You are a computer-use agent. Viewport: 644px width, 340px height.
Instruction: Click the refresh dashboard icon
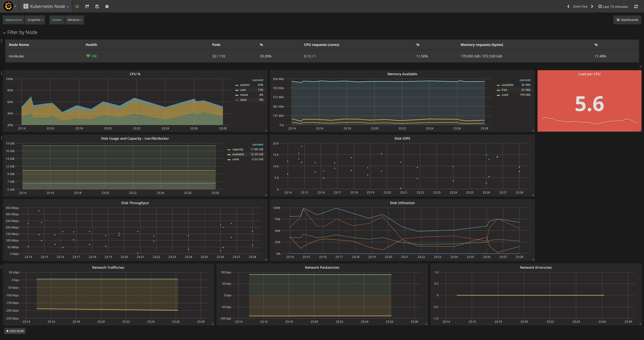(636, 7)
